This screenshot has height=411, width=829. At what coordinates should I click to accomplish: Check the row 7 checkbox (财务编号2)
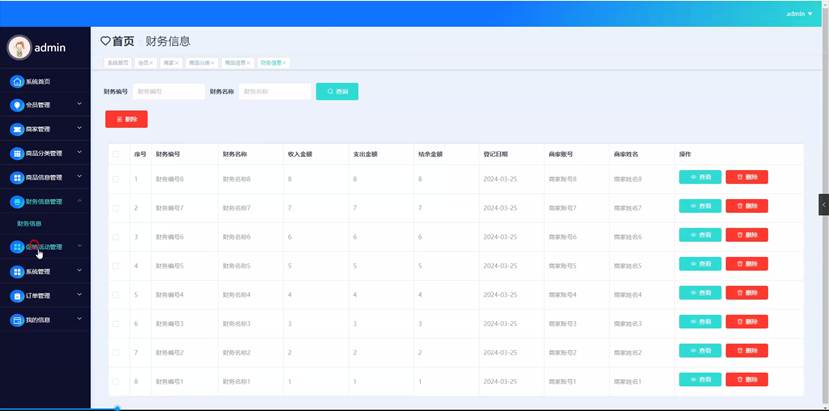click(116, 352)
